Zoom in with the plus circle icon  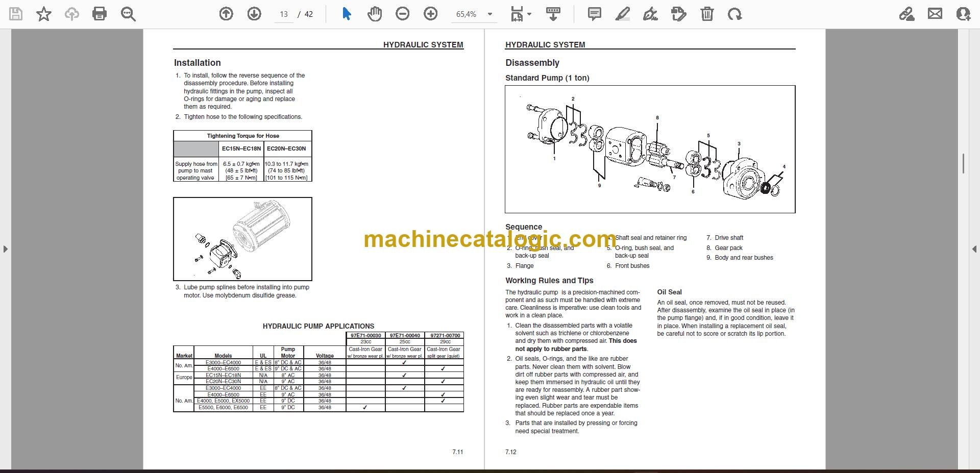(x=431, y=14)
